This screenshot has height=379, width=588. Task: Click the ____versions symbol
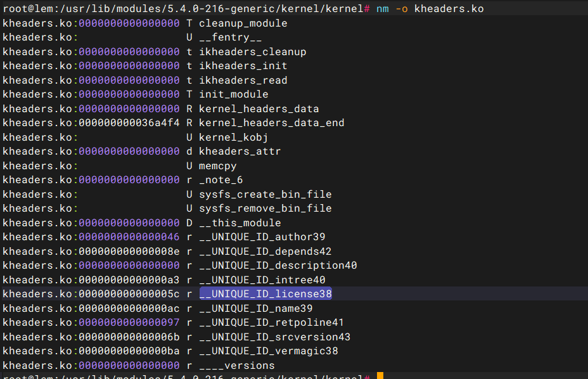[x=236, y=366]
